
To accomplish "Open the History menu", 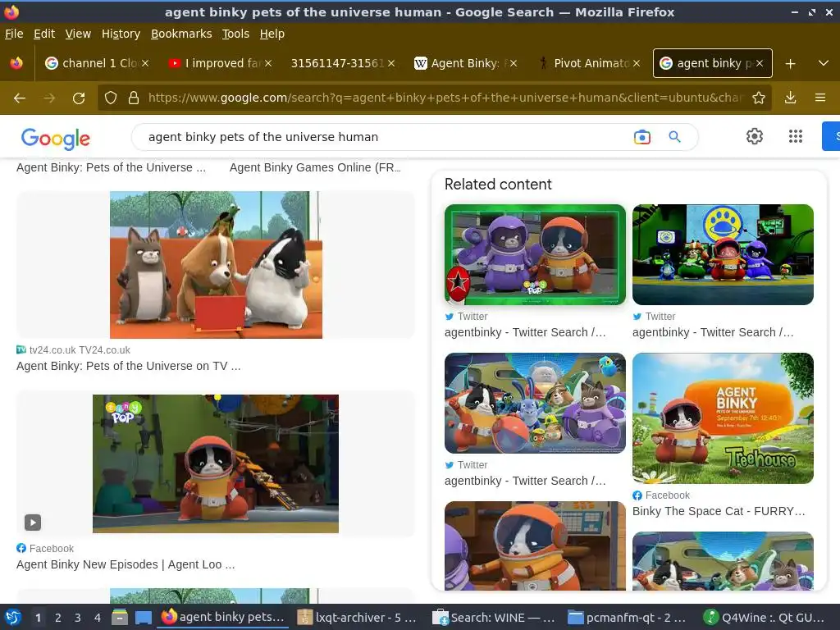I will tap(121, 34).
